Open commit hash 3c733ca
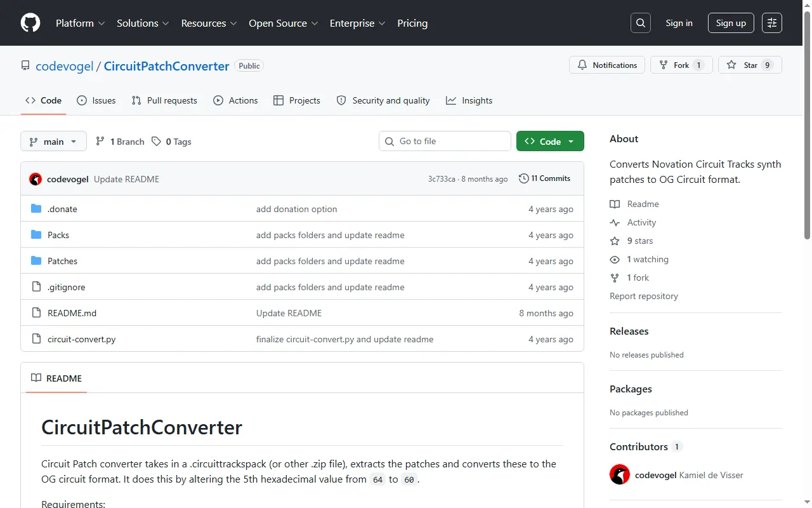This screenshot has height=508, width=812. 442,179
